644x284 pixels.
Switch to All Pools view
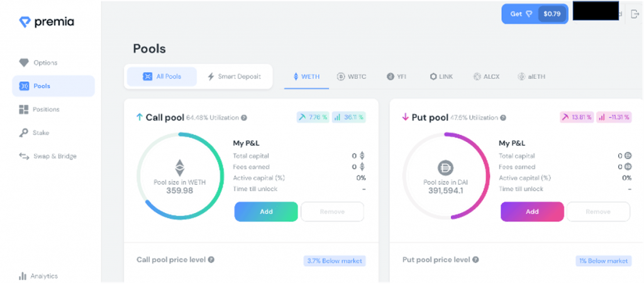coord(162,77)
